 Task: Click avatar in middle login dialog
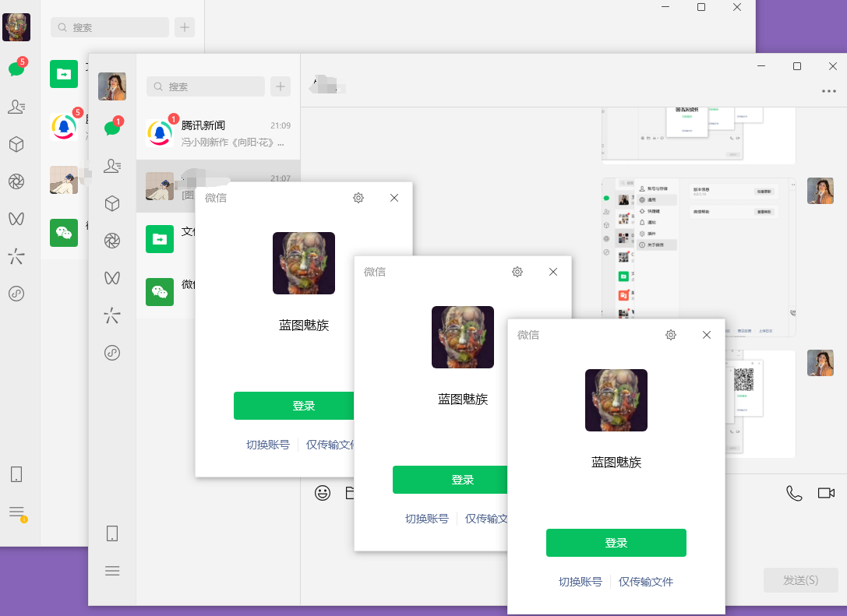462,337
